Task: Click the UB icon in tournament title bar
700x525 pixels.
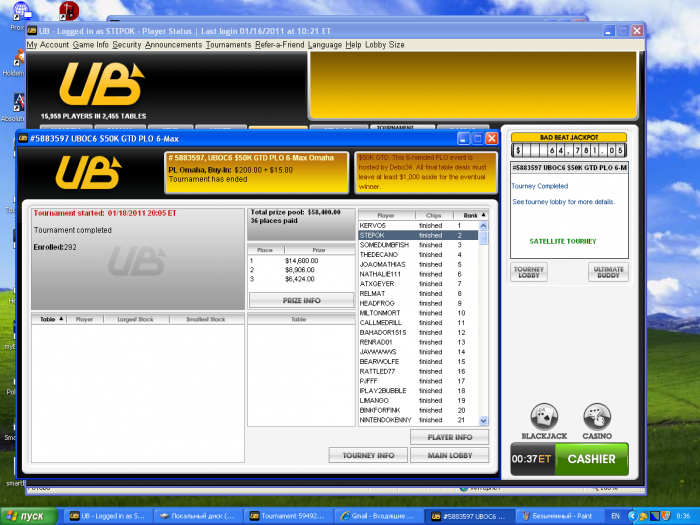Action: (23, 138)
